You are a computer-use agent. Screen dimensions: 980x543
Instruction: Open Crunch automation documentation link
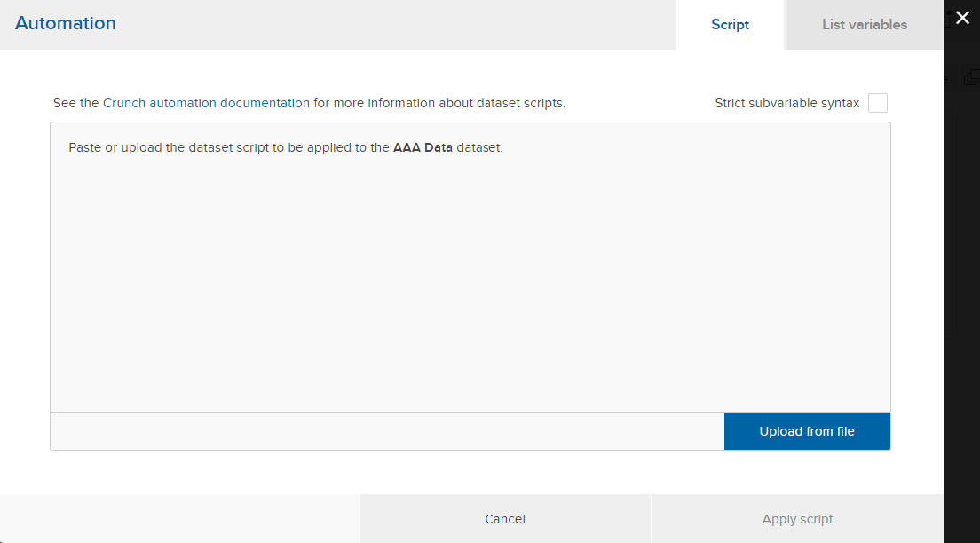click(x=206, y=103)
